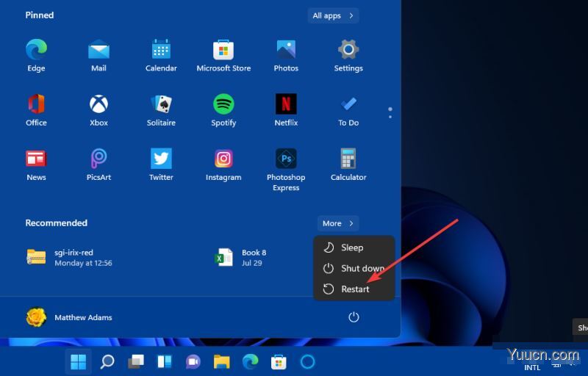Open taskbar Search
The height and width of the screenshot is (376, 588).
pyautogui.click(x=107, y=362)
